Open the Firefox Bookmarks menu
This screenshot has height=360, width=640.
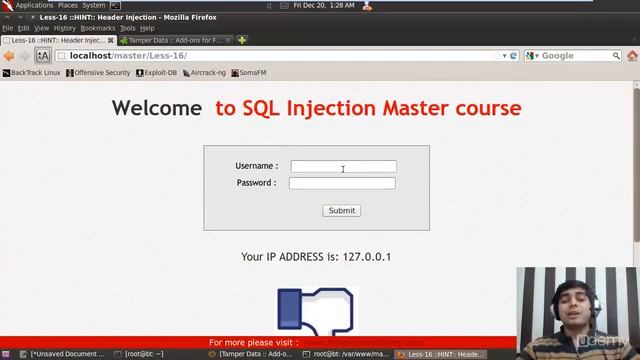coord(98,28)
